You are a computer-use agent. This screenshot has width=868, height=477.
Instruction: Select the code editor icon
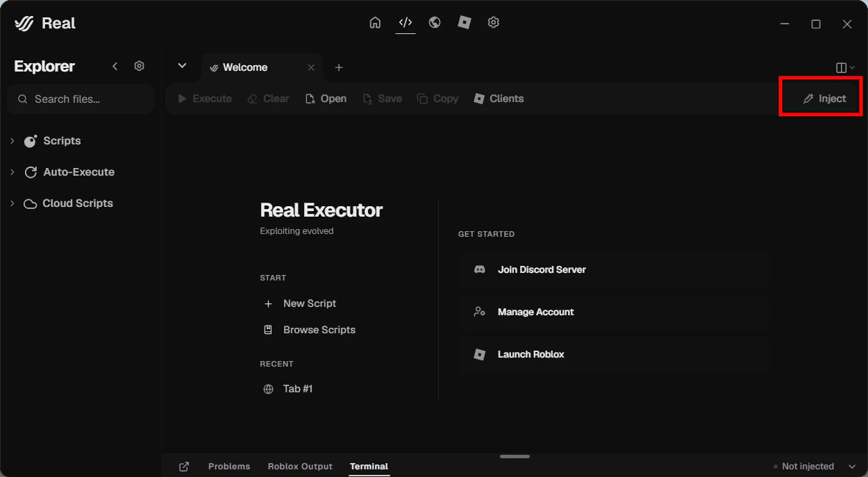click(406, 22)
